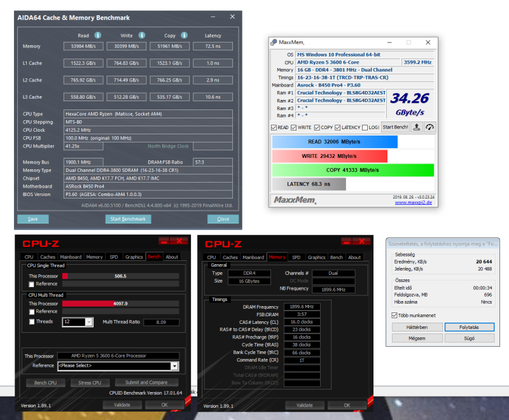Click the CAS# Latency 16.0 clocks field
509x420 pixels.
[x=302, y=322]
